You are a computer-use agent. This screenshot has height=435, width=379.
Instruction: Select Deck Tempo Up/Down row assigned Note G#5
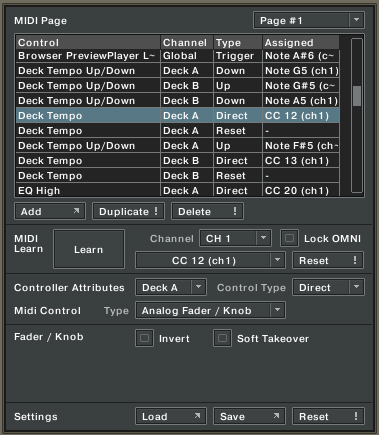click(178, 85)
